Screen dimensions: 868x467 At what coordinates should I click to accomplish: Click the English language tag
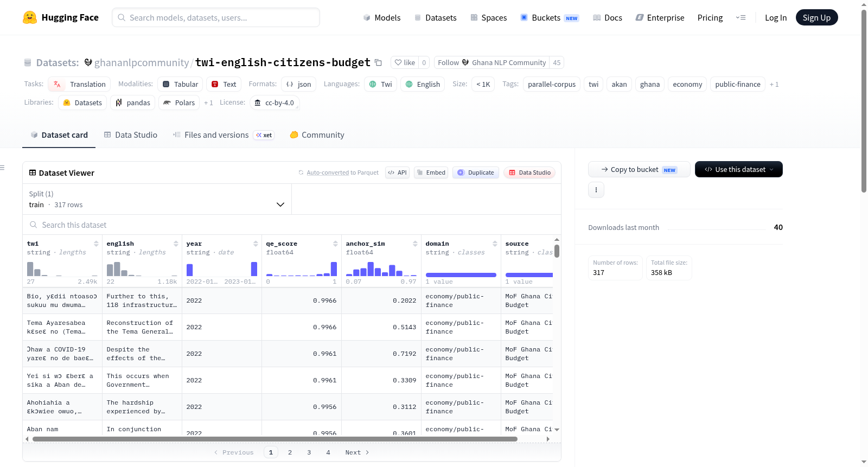[x=423, y=84]
